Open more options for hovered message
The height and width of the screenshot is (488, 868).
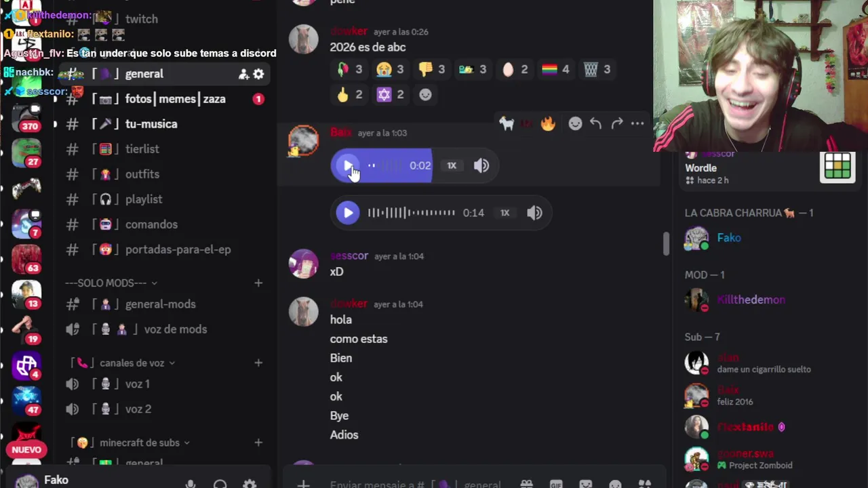pyautogui.click(x=637, y=123)
